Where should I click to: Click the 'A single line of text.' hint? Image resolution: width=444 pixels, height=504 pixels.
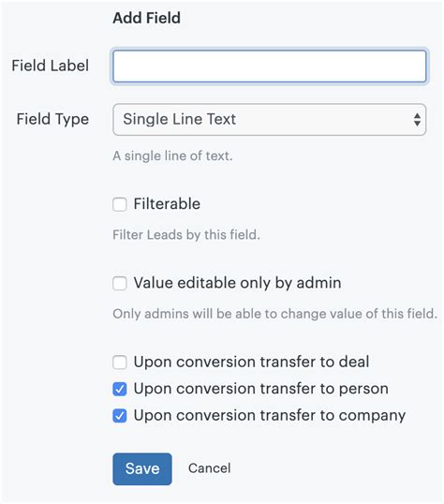click(172, 156)
